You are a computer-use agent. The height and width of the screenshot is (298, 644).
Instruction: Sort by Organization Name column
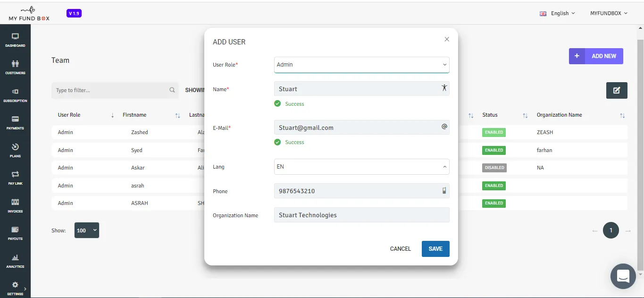622,115
